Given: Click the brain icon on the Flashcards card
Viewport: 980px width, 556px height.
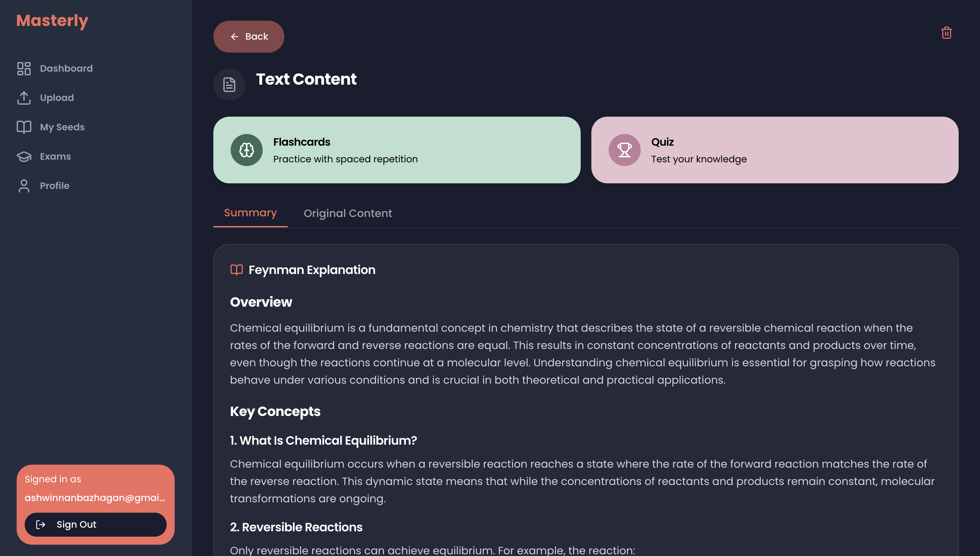Looking at the screenshot, I should [x=246, y=150].
